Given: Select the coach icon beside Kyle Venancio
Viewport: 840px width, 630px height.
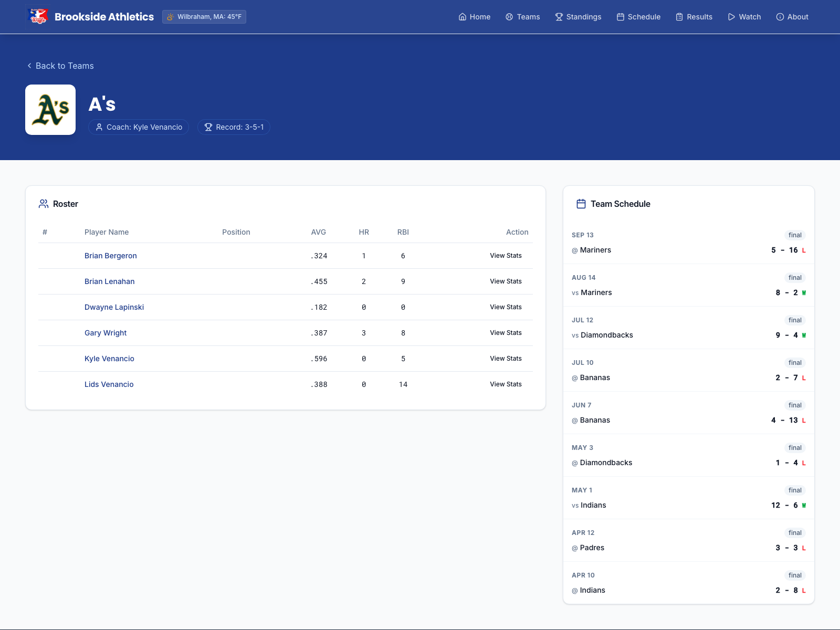Looking at the screenshot, I should coord(99,127).
